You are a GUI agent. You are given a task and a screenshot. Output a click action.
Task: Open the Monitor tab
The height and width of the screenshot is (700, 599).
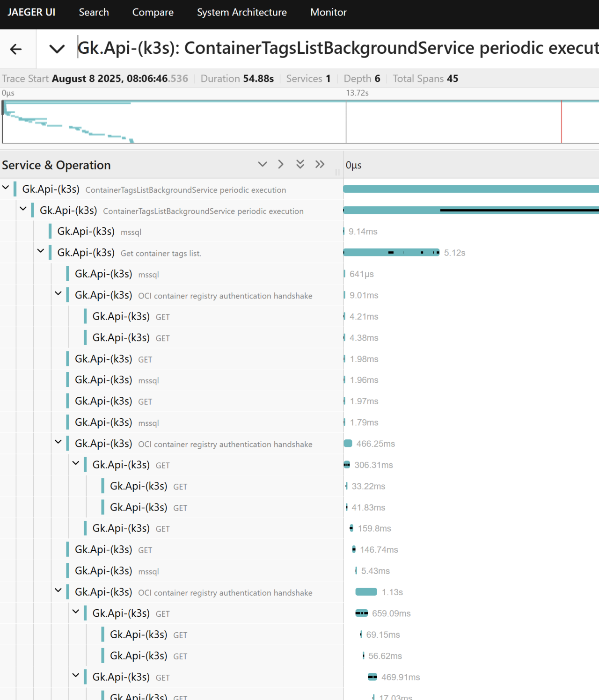[x=328, y=13]
